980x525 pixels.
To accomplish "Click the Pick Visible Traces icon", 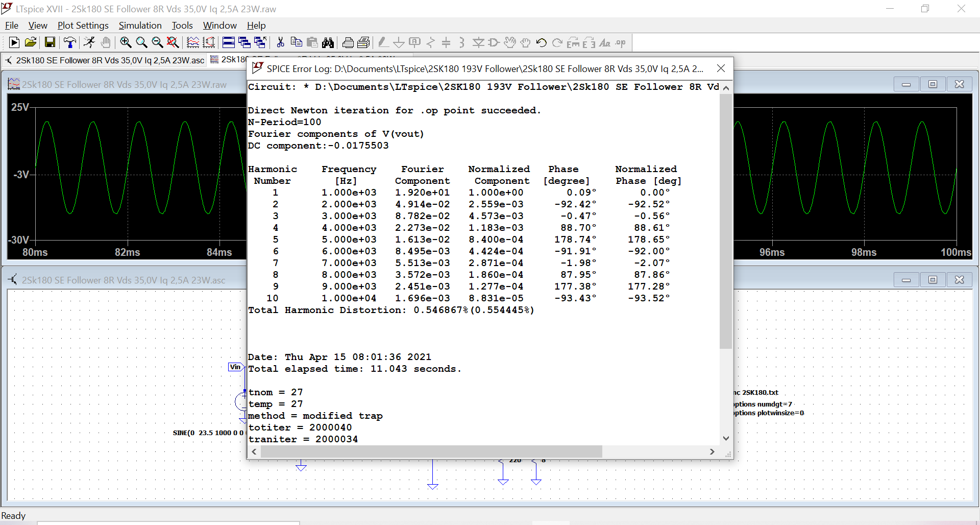I will tap(193, 43).
